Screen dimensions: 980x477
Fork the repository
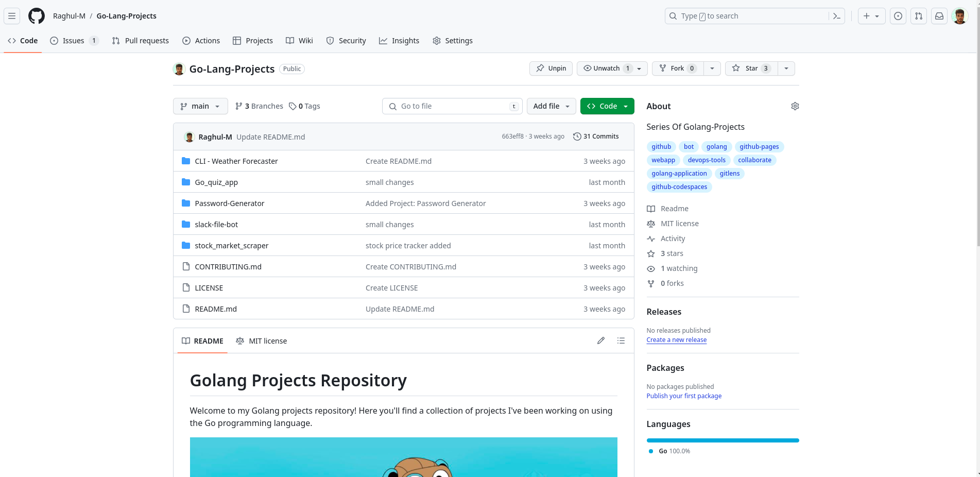pyautogui.click(x=678, y=69)
